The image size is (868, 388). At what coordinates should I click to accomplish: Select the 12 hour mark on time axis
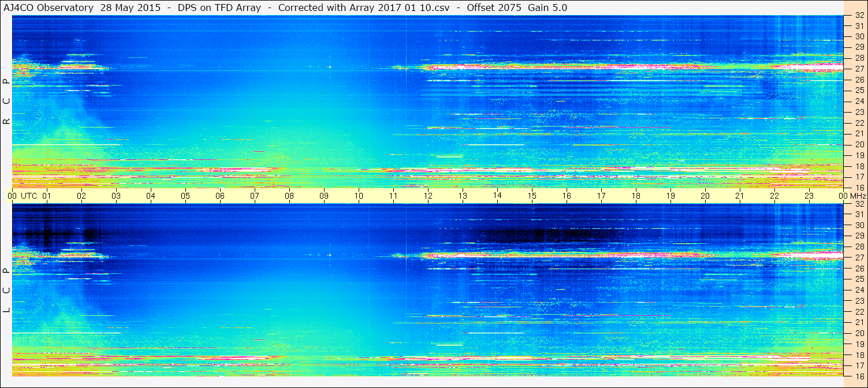click(x=428, y=196)
